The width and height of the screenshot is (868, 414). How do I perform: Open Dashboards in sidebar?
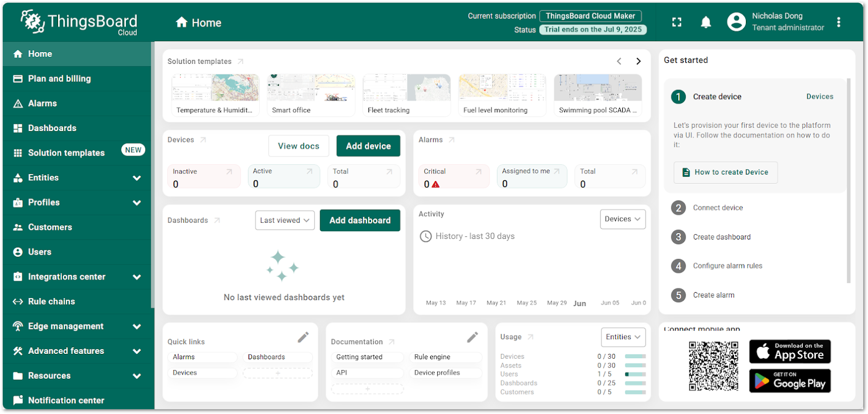tap(77, 128)
